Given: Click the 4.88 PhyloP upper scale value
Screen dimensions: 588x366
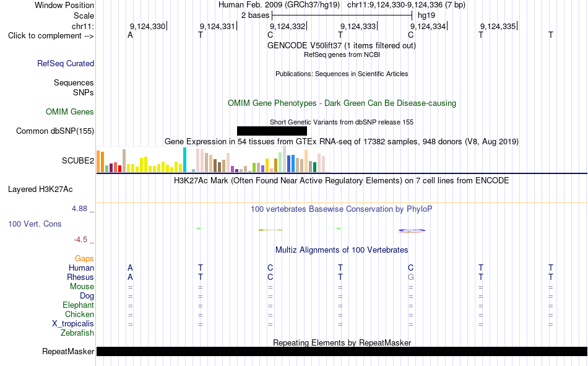Looking at the screenshot, I should tap(79, 209).
